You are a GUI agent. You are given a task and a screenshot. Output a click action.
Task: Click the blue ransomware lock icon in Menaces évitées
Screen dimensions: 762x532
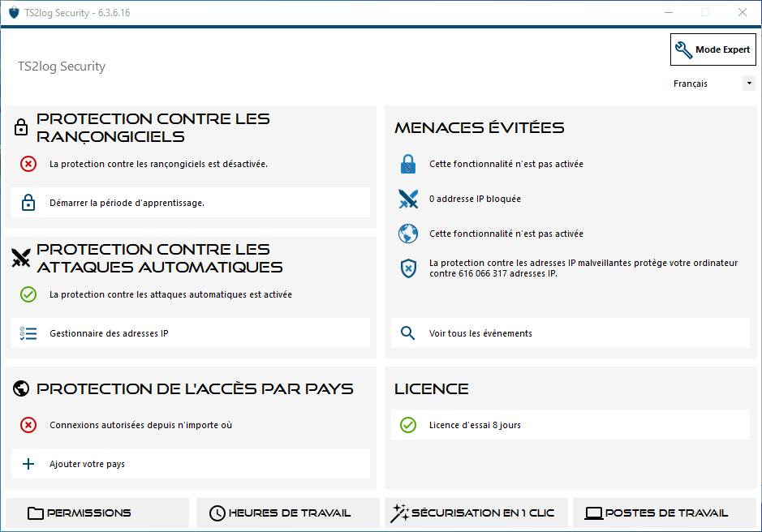tap(408, 164)
